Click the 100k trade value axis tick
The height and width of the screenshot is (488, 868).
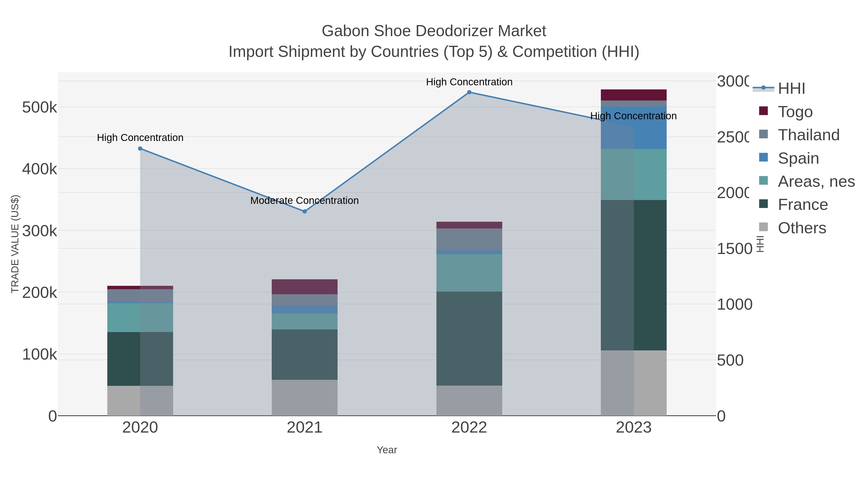[40, 354]
